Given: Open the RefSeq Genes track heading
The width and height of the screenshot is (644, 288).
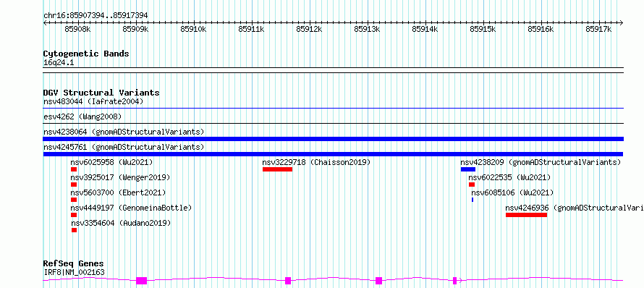Looking at the screenshot, I should (x=74, y=264).
